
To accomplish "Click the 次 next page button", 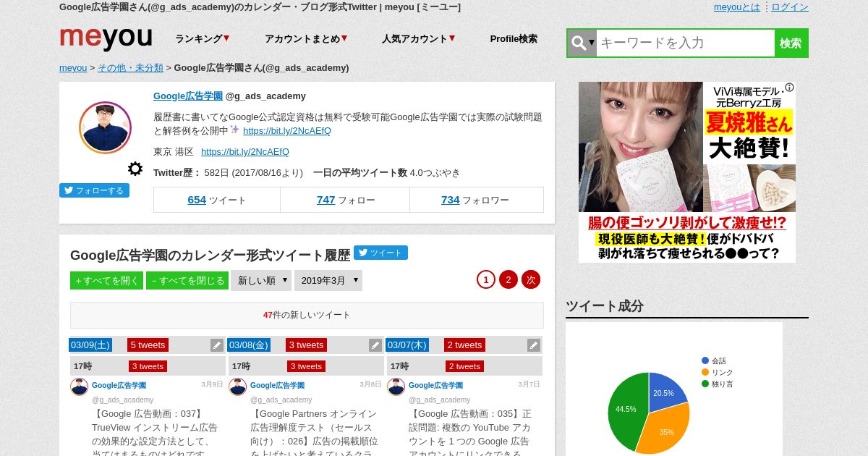I will pos(531,279).
